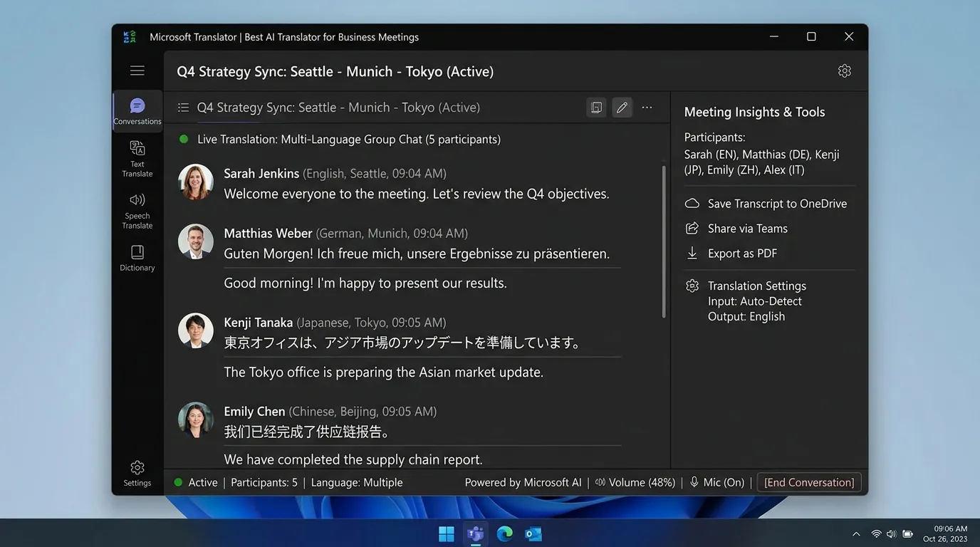Click 'We have completed the supply chain report'
This screenshot has height=547, width=980.
(353, 459)
